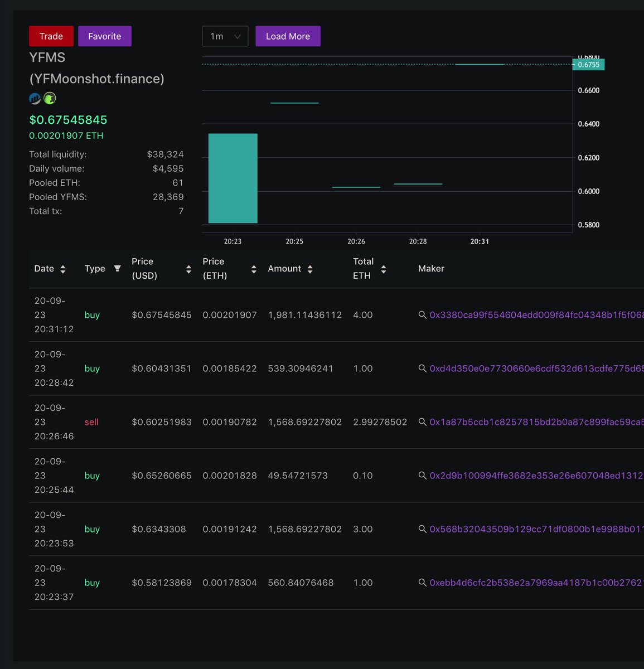Filter by Type using the funnel icon

click(x=117, y=269)
